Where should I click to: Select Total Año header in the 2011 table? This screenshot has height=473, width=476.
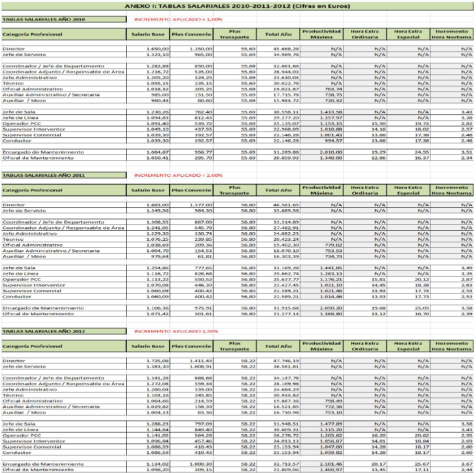(278, 190)
